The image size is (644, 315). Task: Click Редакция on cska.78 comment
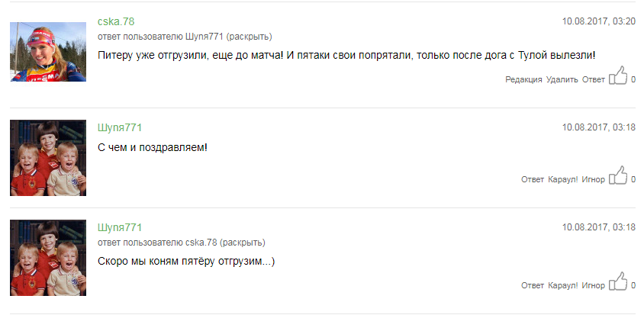coord(523,79)
